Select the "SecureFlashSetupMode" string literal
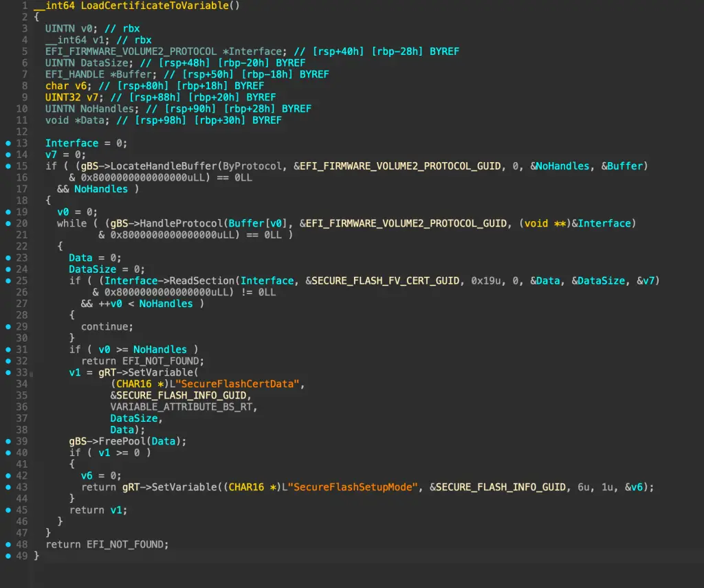This screenshot has height=588, width=704. coord(353,487)
